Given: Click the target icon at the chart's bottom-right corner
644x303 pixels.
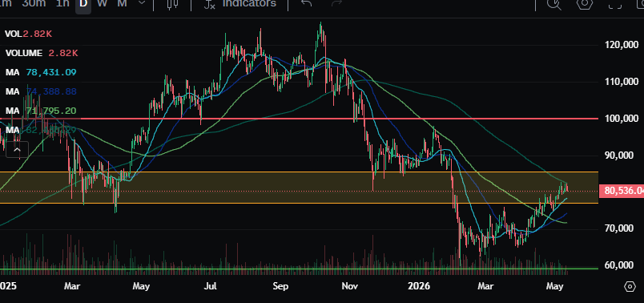Looking at the screenshot, I should tap(630, 286).
